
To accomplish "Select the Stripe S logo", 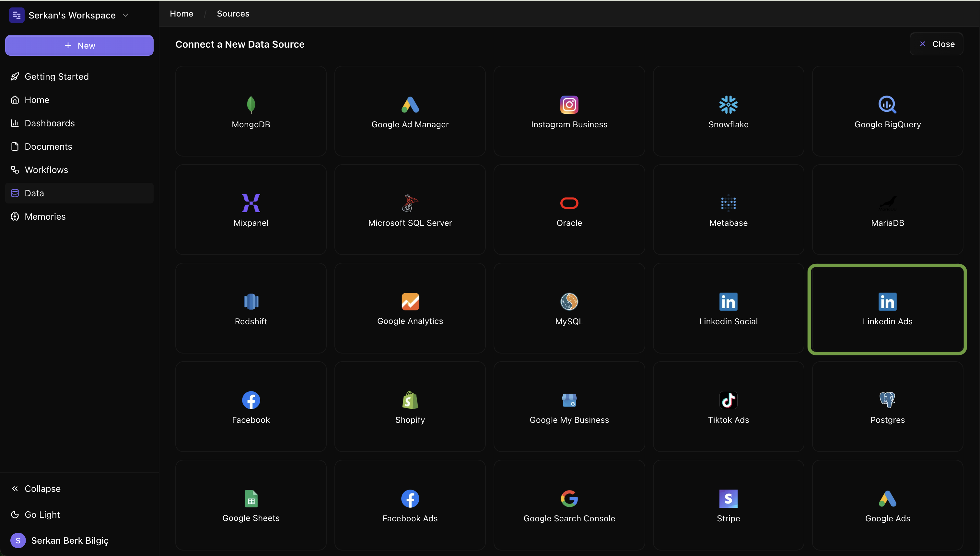I will point(728,499).
